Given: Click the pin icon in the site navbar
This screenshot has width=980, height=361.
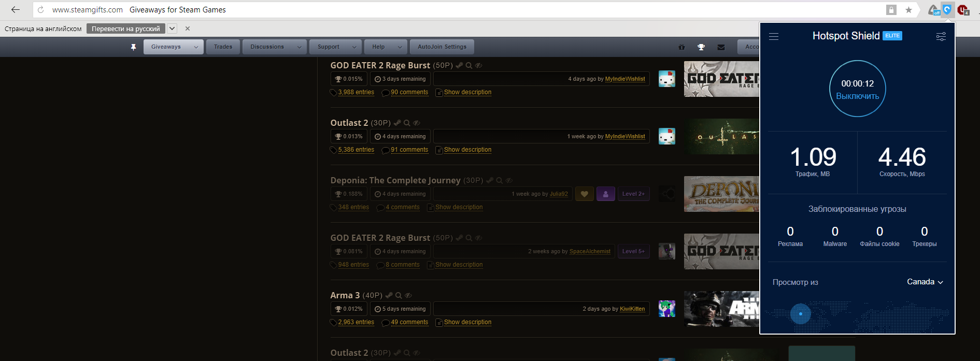Looking at the screenshot, I should [x=133, y=47].
